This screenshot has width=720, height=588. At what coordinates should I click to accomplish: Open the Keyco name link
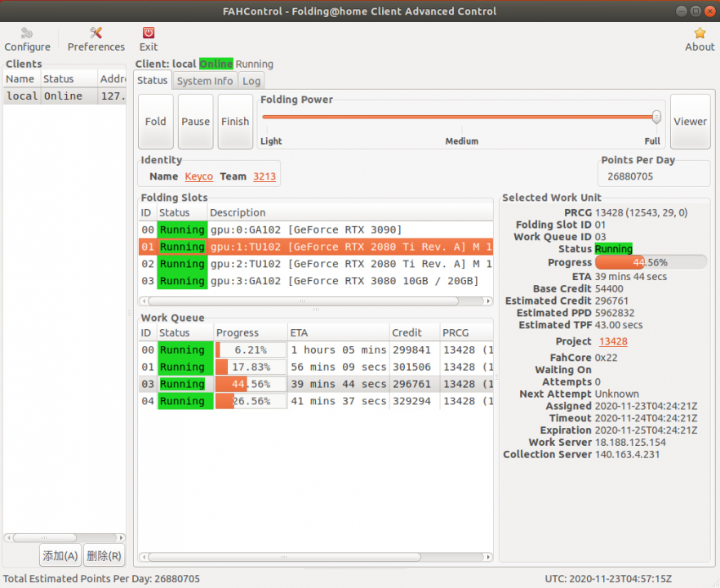click(x=199, y=176)
